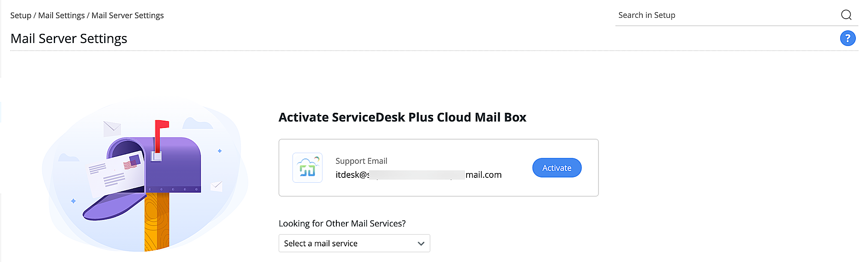Viewport: 868px width, 262px height.
Task: Click the floating envelope above the mailbox
Action: click(112, 128)
